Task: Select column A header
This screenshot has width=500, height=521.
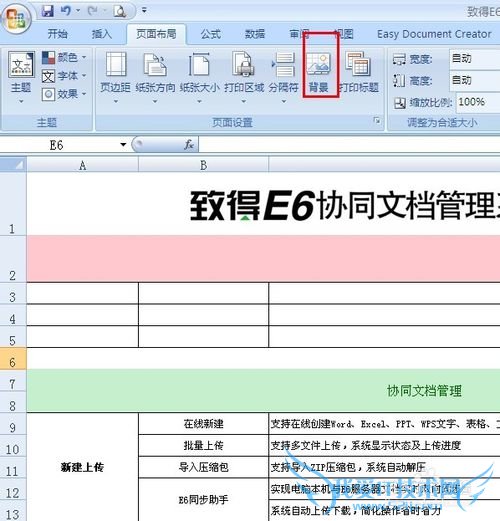Action: tap(83, 165)
